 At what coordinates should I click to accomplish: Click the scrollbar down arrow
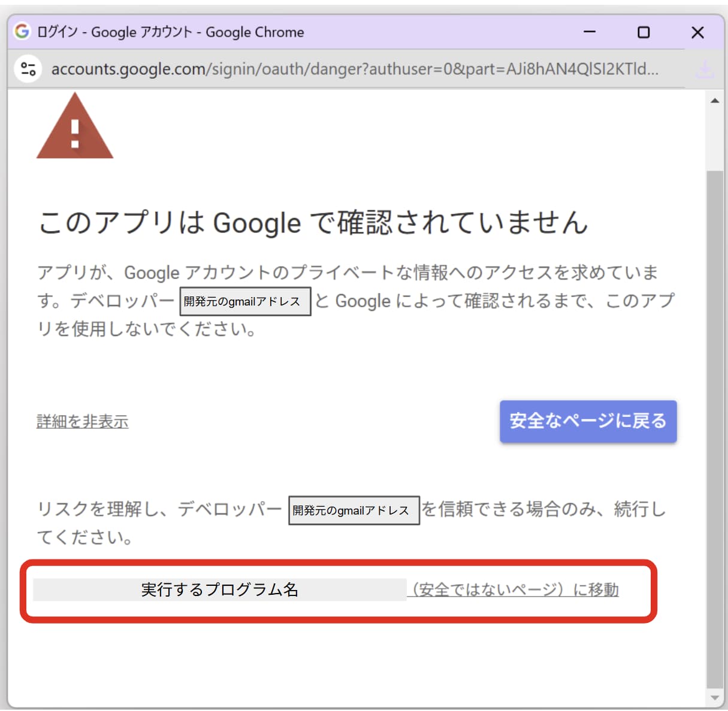coord(715,698)
